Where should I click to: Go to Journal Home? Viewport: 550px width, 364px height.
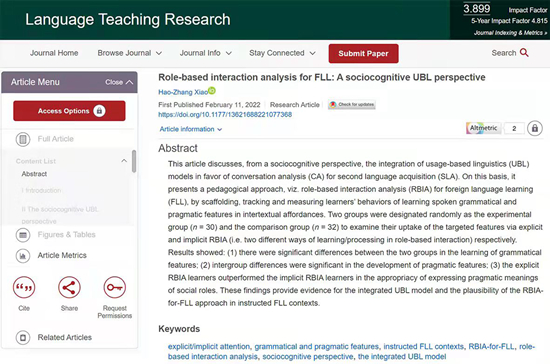54,53
